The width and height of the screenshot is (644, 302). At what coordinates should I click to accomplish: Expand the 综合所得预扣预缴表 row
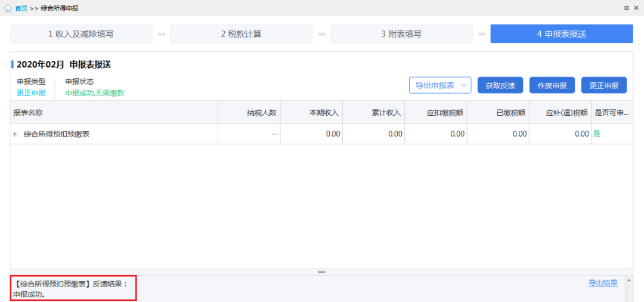[x=15, y=134]
